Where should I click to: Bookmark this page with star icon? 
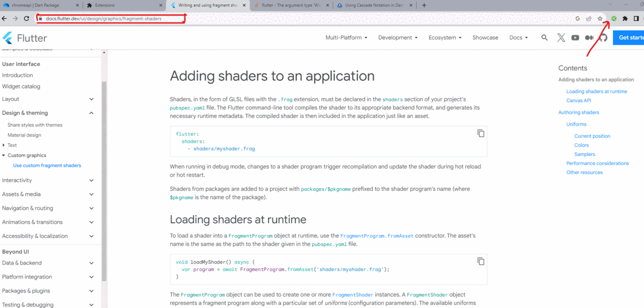[600, 18]
